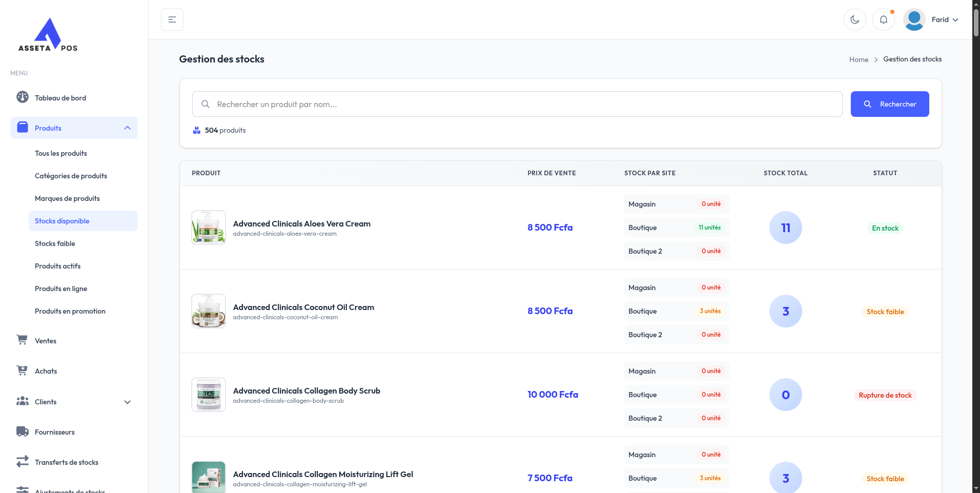This screenshot has height=493, width=980.
Task: Open the Farid account dropdown
Action: [x=945, y=19]
